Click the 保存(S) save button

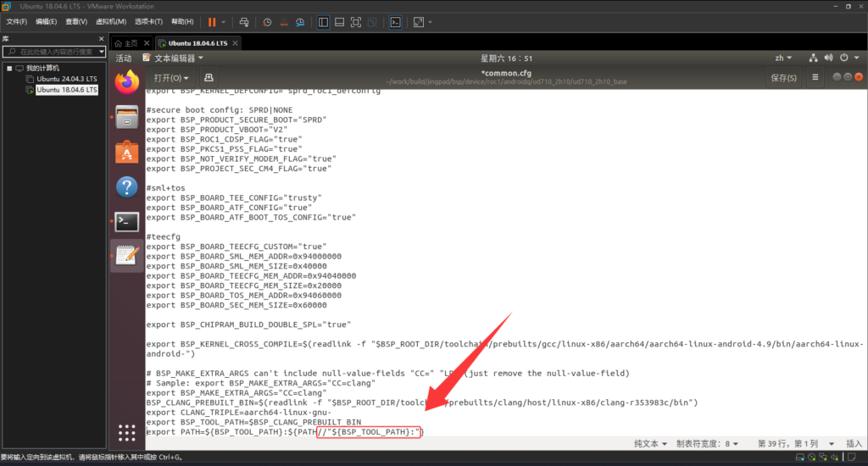pyautogui.click(x=782, y=78)
